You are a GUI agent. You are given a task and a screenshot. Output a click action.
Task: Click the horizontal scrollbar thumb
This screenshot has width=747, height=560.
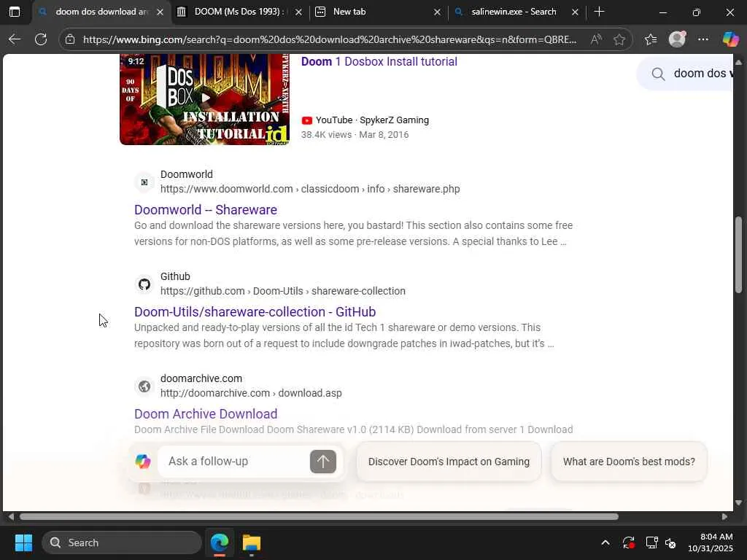pyautogui.click(x=319, y=517)
